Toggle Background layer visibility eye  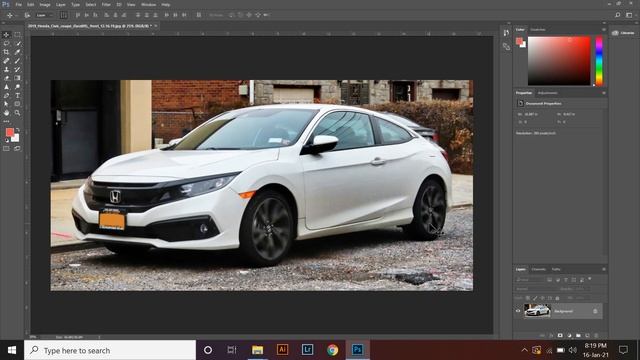pyautogui.click(x=518, y=311)
